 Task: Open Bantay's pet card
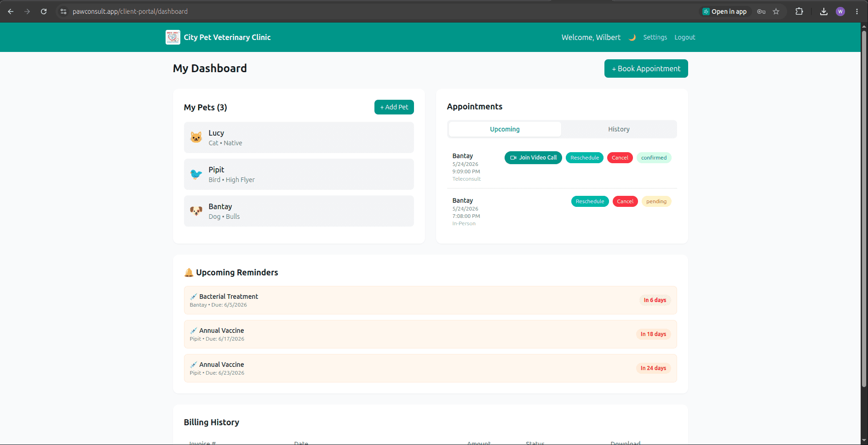tap(299, 211)
